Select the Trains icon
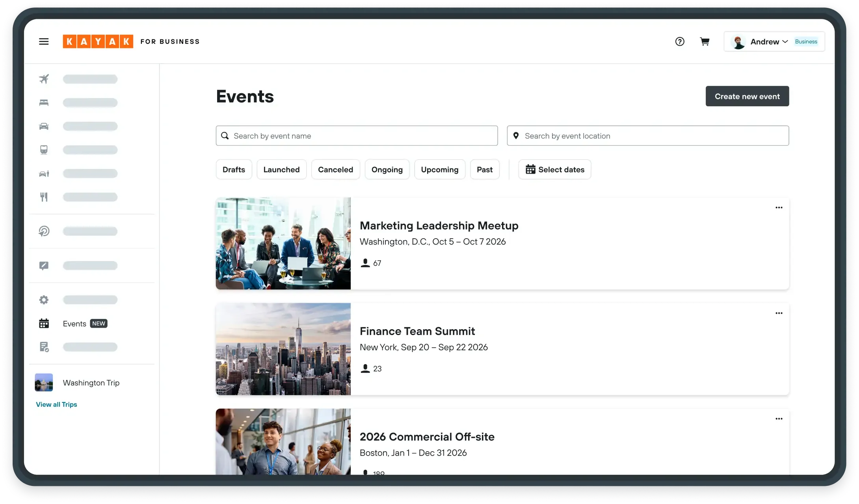 point(44,150)
